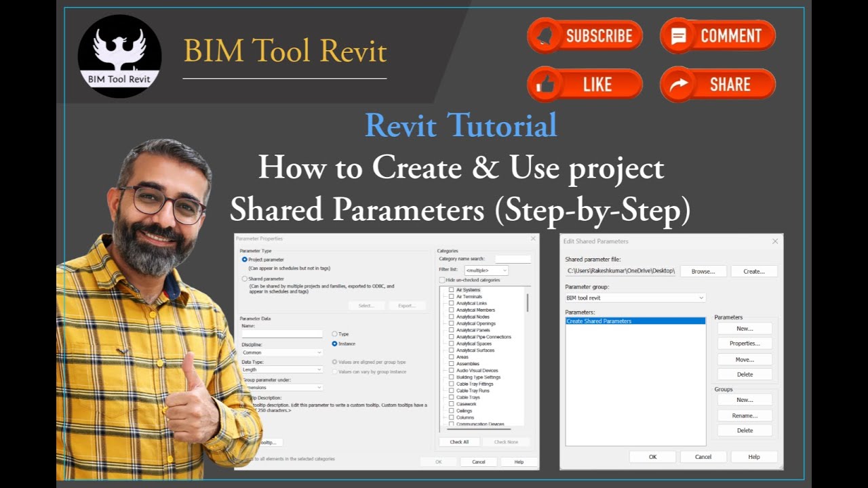
Task: Check the Air Systems category
Action: tap(452, 290)
